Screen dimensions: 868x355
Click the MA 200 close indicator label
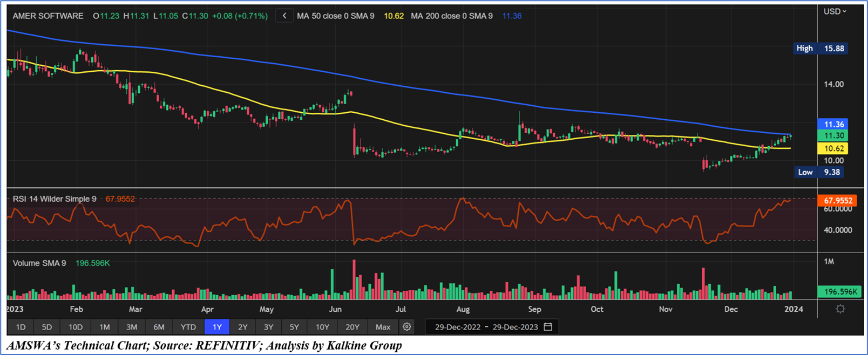[x=451, y=16]
